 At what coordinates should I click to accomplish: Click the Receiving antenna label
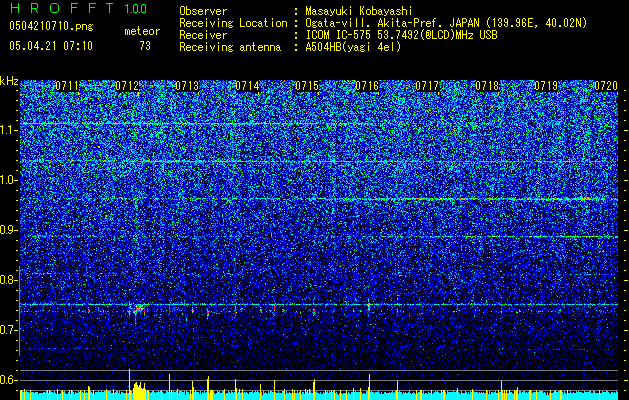click(230, 47)
